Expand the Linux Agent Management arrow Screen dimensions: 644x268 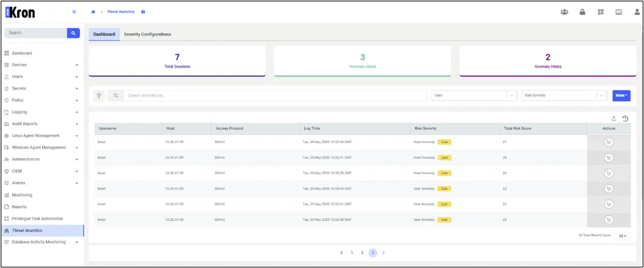point(77,136)
